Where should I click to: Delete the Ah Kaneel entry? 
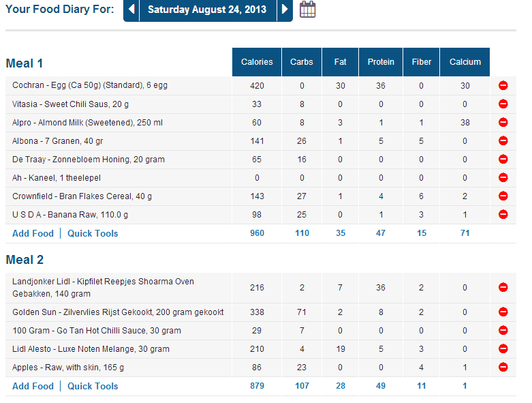[503, 178]
